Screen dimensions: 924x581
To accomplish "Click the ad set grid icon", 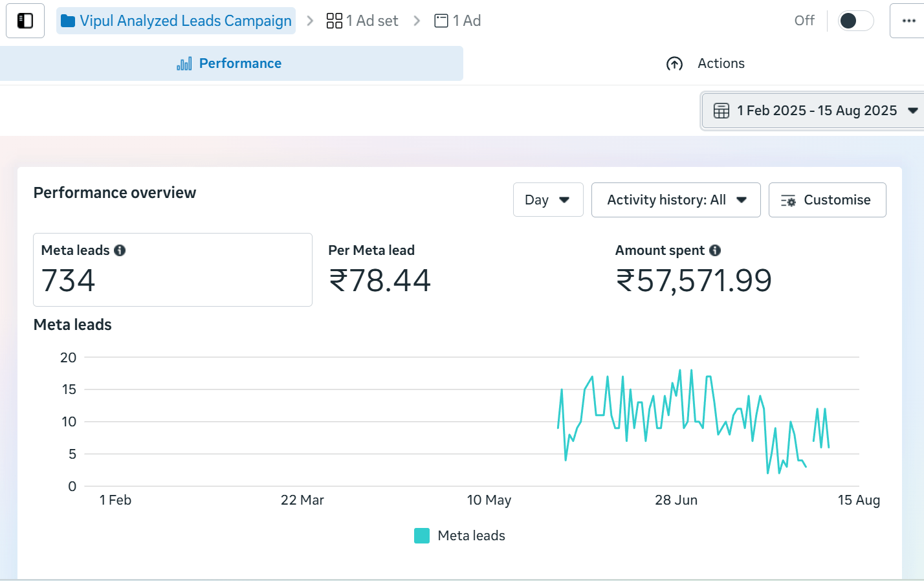I will click(x=334, y=21).
